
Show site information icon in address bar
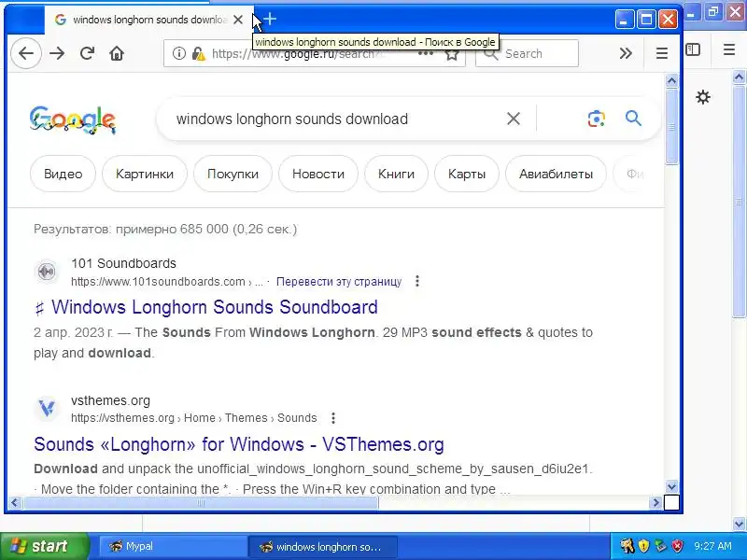click(179, 53)
